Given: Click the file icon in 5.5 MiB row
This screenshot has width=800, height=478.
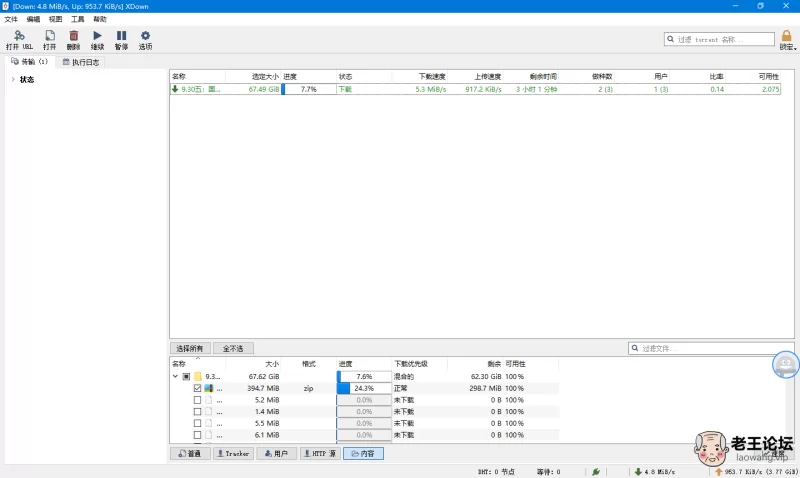Looking at the screenshot, I should pyautogui.click(x=209, y=423).
